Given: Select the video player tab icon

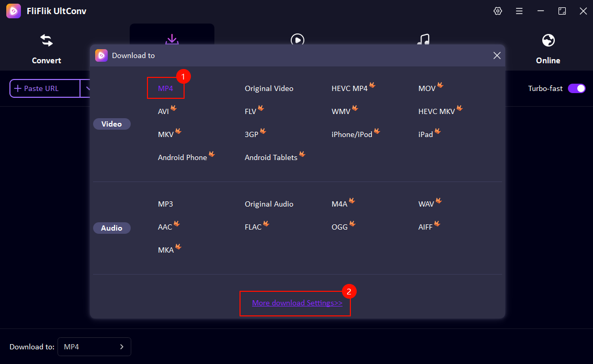Looking at the screenshot, I should pos(298,40).
